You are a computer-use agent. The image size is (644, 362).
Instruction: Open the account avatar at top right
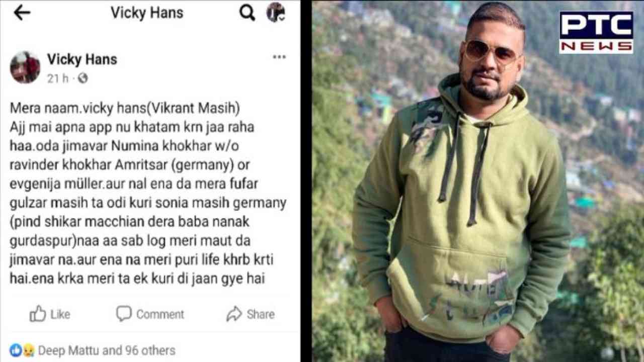click(x=276, y=13)
